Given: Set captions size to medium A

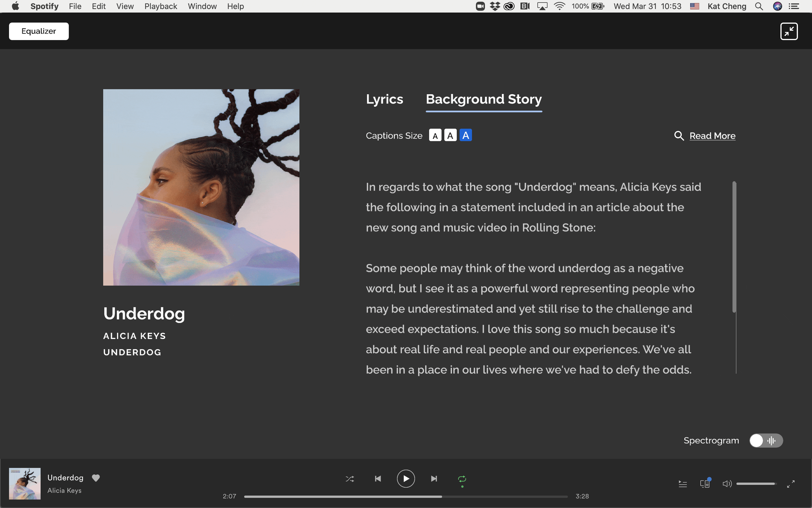Looking at the screenshot, I should (450, 135).
